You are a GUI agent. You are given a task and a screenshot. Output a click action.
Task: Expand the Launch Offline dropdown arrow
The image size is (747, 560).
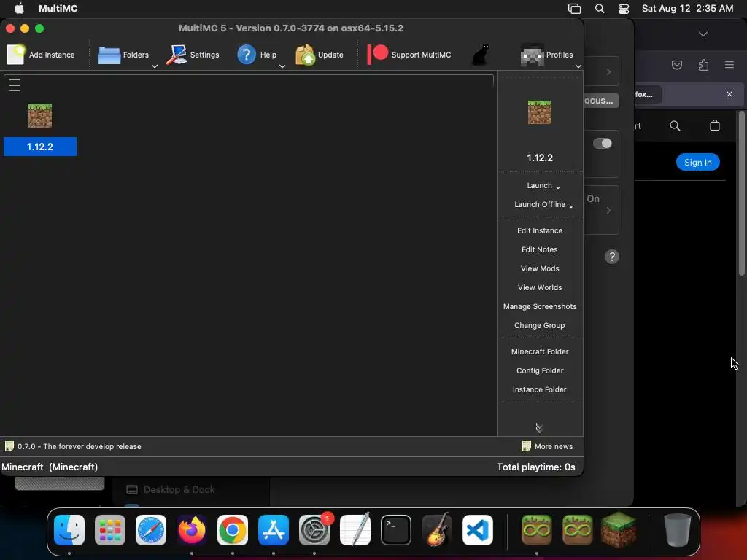(570, 206)
